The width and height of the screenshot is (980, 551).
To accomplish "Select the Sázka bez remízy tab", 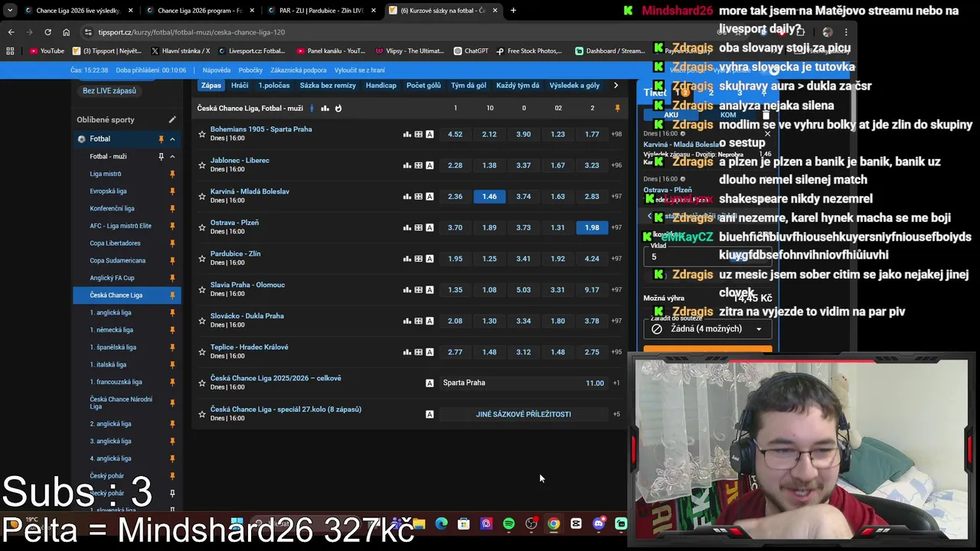I will [x=328, y=86].
